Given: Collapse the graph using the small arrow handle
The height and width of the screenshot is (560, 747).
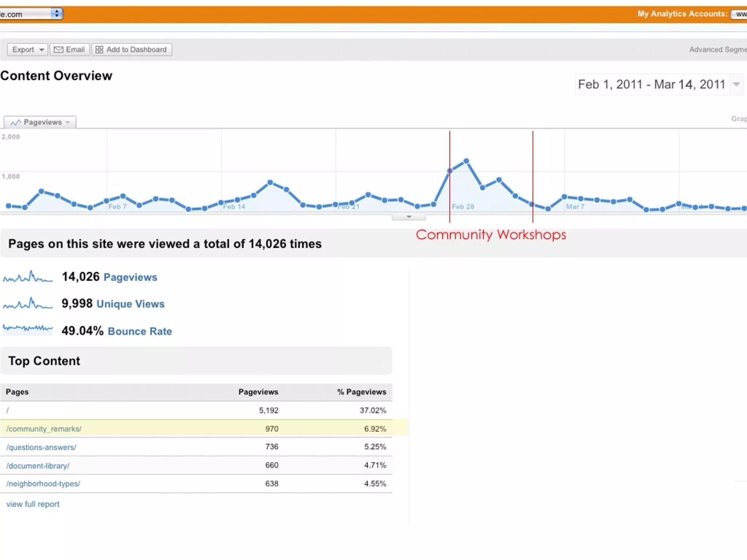Looking at the screenshot, I should 409,217.
